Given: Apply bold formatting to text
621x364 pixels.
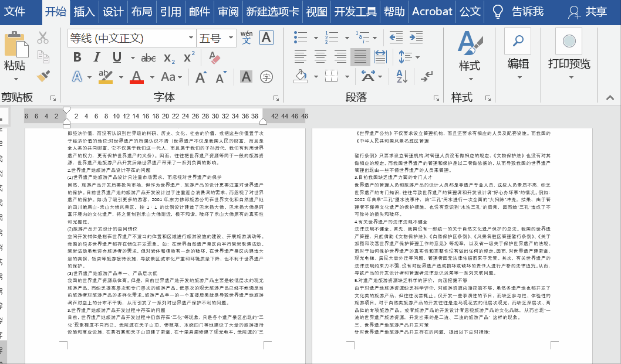Looking at the screenshot, I should tap(77, 57).
